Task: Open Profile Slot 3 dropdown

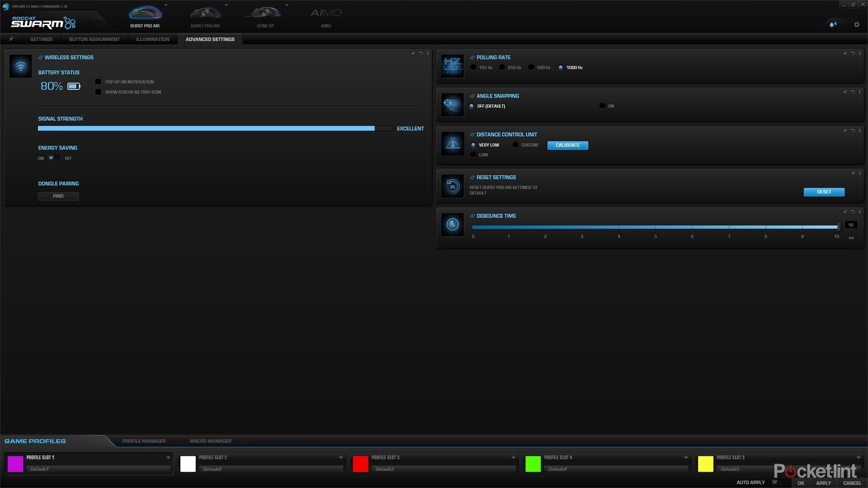Action: [513, 458]
